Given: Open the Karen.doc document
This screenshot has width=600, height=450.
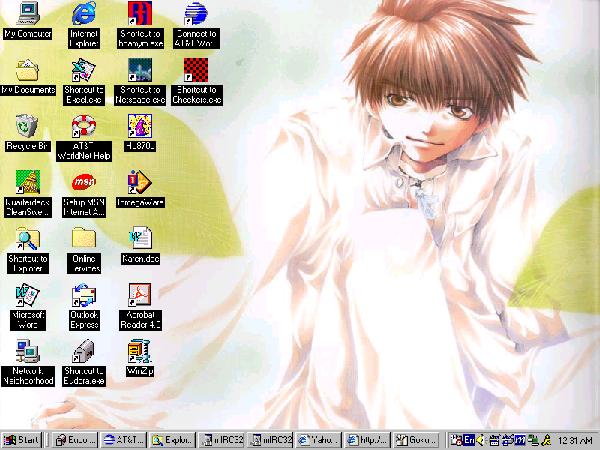Looking at the screenshot, I should tap(141, 240).
